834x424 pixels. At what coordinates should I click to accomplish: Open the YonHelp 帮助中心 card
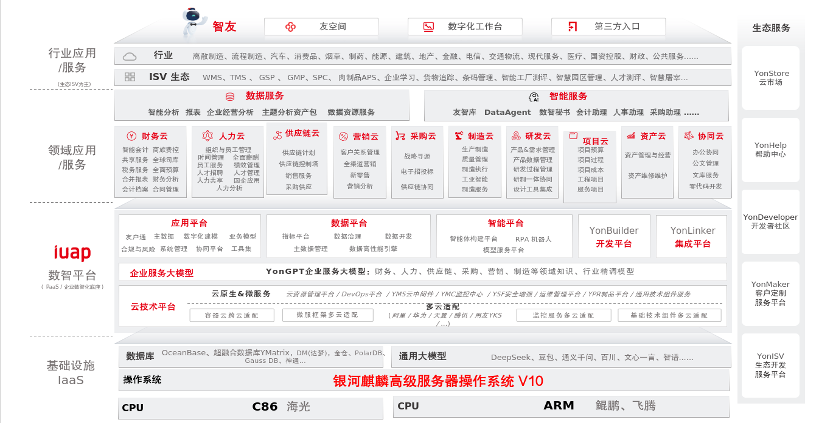771,149
